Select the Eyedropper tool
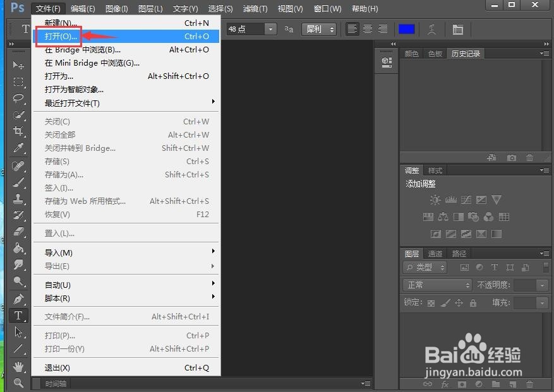This screenshot has height=392, width=554. point(18,147)
